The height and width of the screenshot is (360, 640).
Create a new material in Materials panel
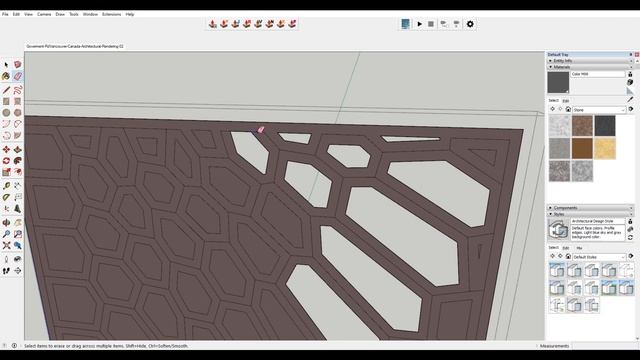(x=630, y=83)
